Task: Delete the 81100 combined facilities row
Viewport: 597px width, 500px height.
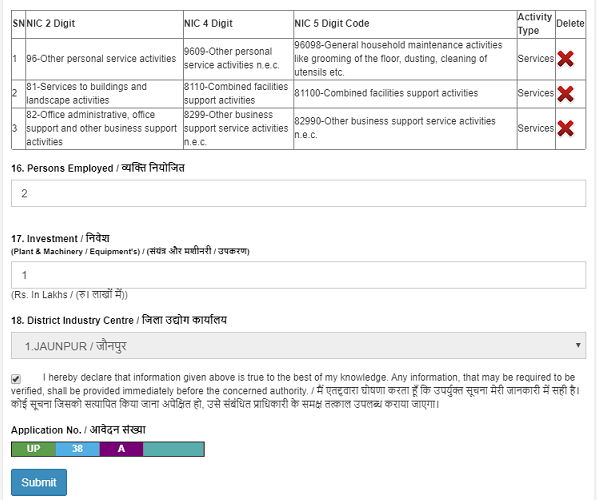Action: pyautogui.click(x=565, y=94)
